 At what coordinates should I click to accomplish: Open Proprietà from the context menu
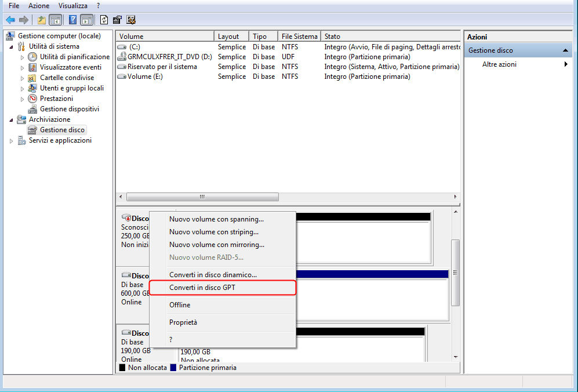[222, 322]
